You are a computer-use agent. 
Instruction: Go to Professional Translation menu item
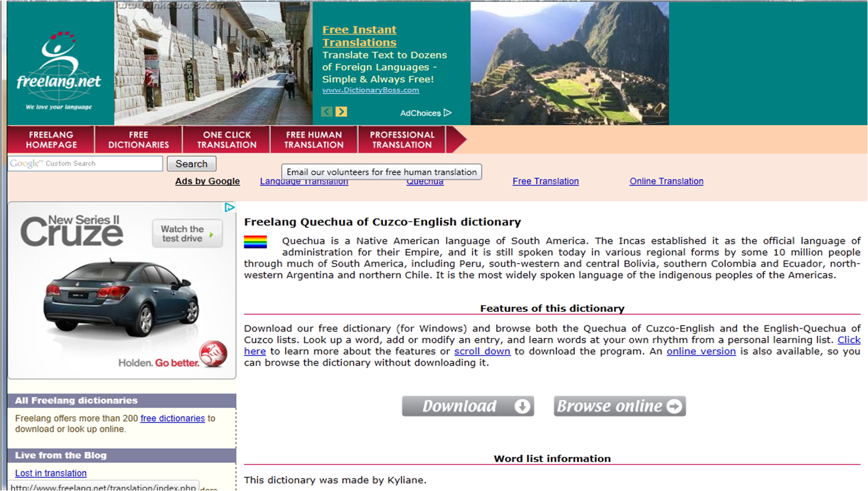click(x=402, y=139)
